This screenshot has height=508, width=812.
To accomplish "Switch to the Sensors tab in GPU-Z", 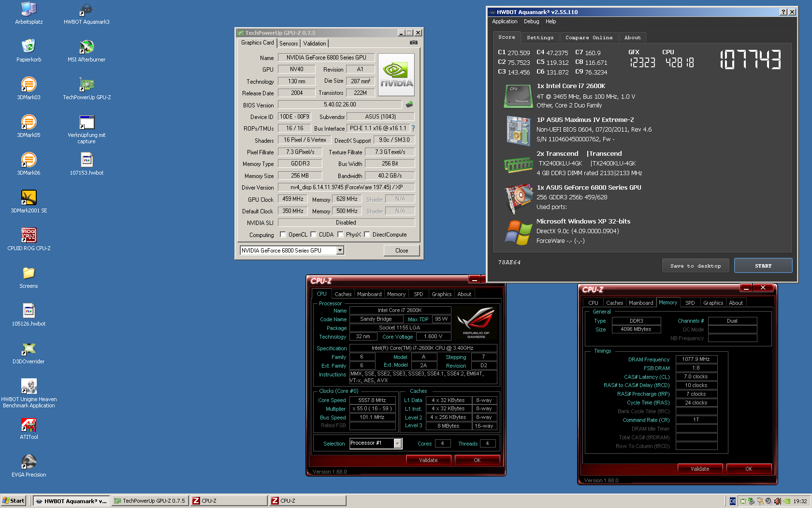I will [289, 44].
